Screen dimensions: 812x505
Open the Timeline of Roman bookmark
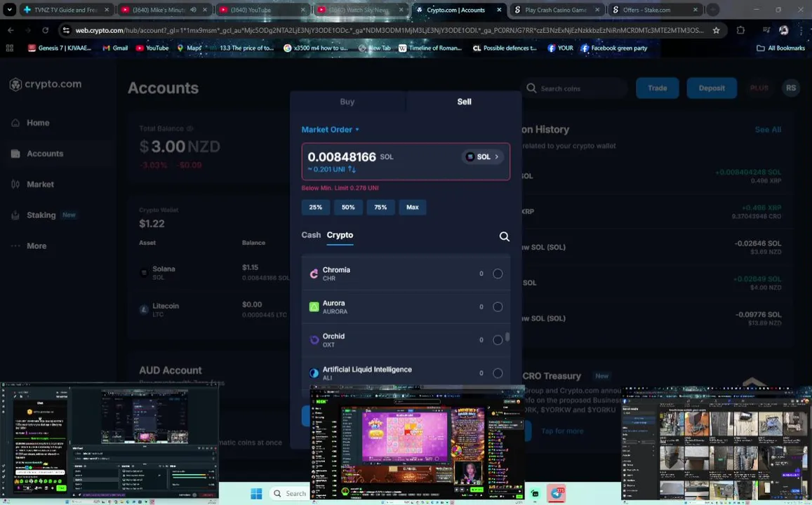coord(430,48)
